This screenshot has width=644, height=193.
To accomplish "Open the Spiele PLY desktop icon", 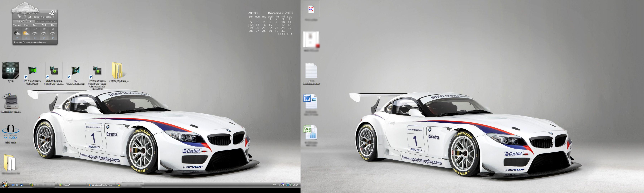I will click(11, 70).
